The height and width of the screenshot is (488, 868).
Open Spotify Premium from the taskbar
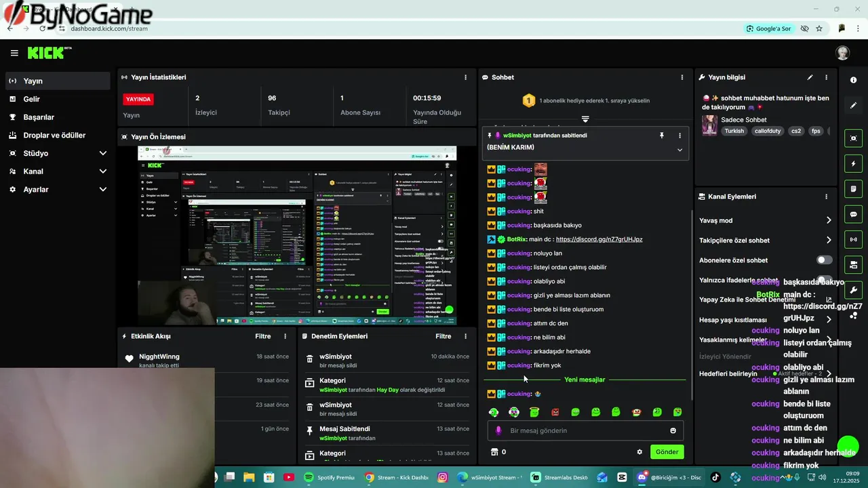pos(329,477)
